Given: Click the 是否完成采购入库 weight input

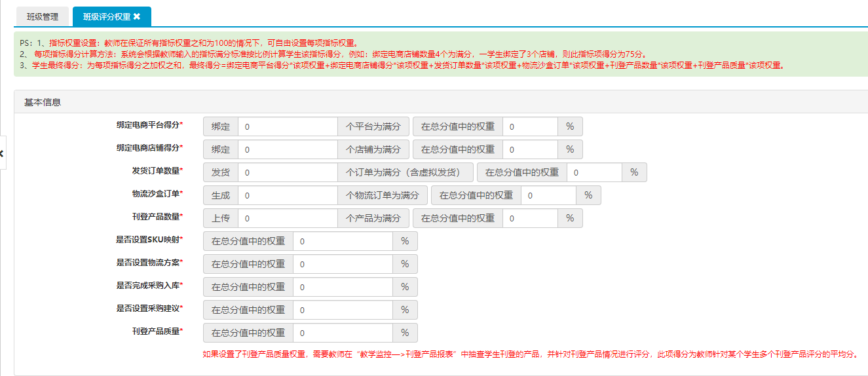Looking at the screenshot, I should click(343, 287).
